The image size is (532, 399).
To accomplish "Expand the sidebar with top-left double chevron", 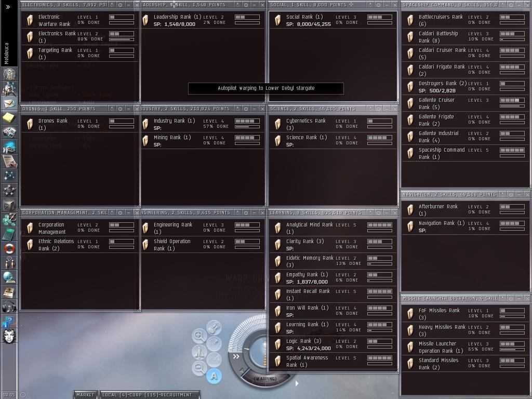I will [8, 7].
